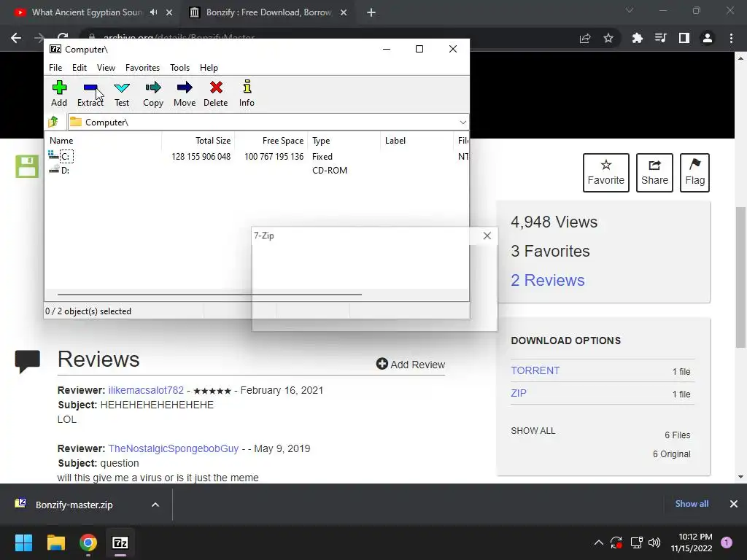Open a new browser tab

pyautogui.click(x=371, y=12)
